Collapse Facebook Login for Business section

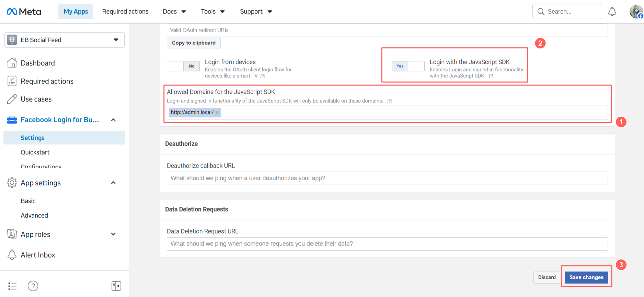(113, 120)
